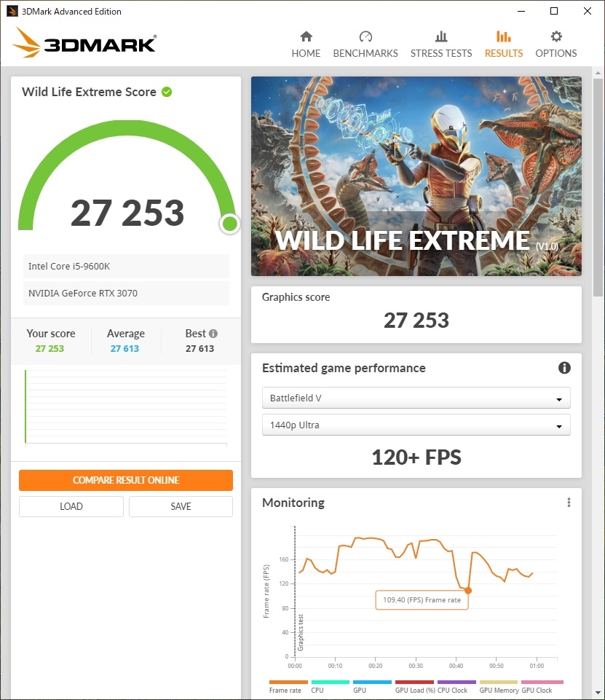Toggle CPU Clock legend swatch
Screen dimensions: 605x700
pos(457,682)
